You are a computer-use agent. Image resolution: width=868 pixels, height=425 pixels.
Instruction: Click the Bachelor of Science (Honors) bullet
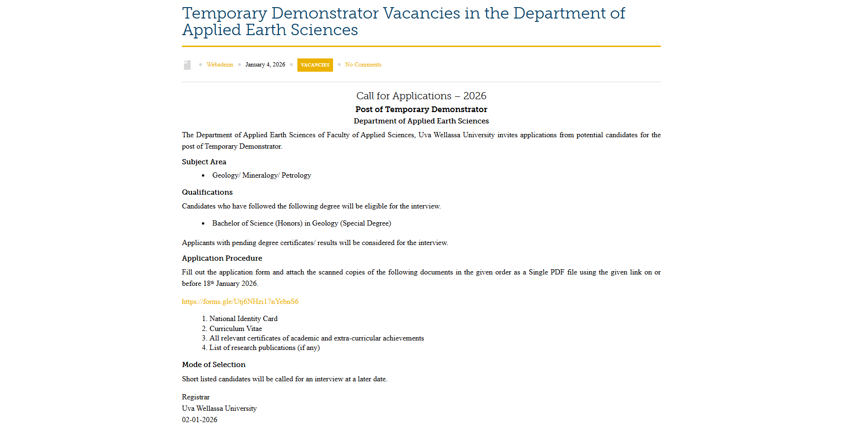[x=301, y=223]
